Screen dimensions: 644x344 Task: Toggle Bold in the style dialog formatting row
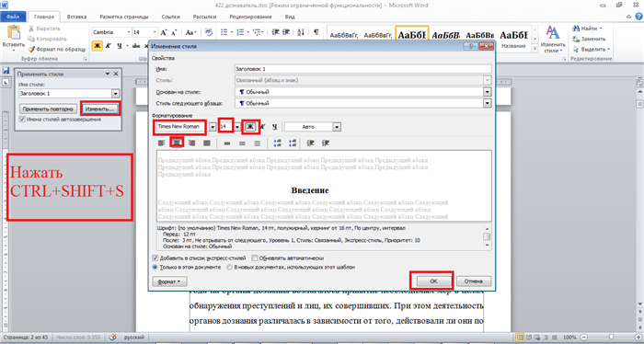pyautogui.click(x=250, y=127)
